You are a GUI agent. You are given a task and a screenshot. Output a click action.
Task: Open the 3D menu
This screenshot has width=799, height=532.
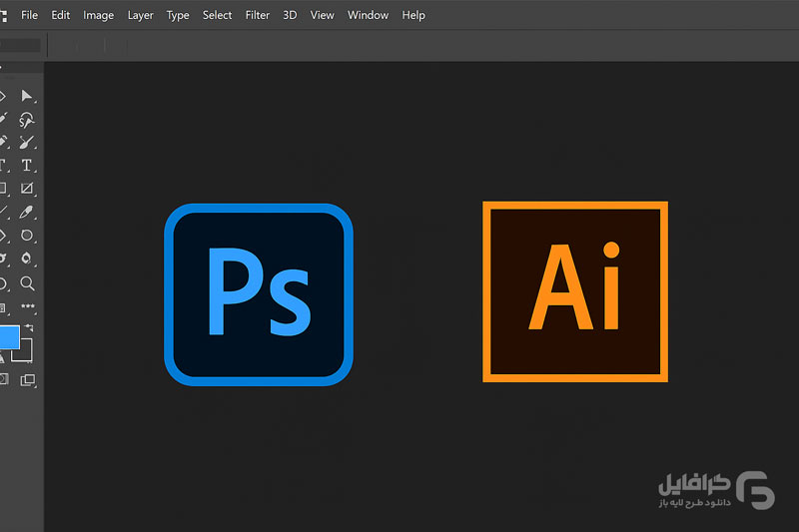coord(290,15)
